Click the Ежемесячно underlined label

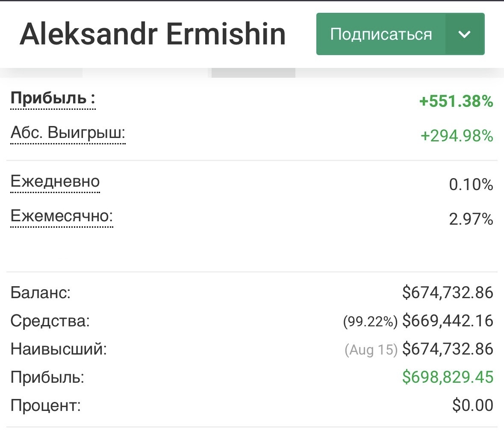click(62, 216)
